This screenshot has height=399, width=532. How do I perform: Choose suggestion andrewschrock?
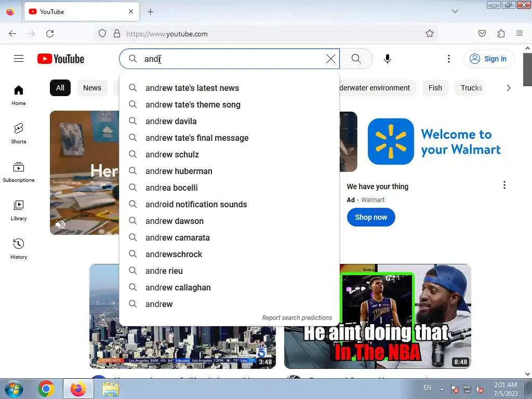tap(229, 254)
